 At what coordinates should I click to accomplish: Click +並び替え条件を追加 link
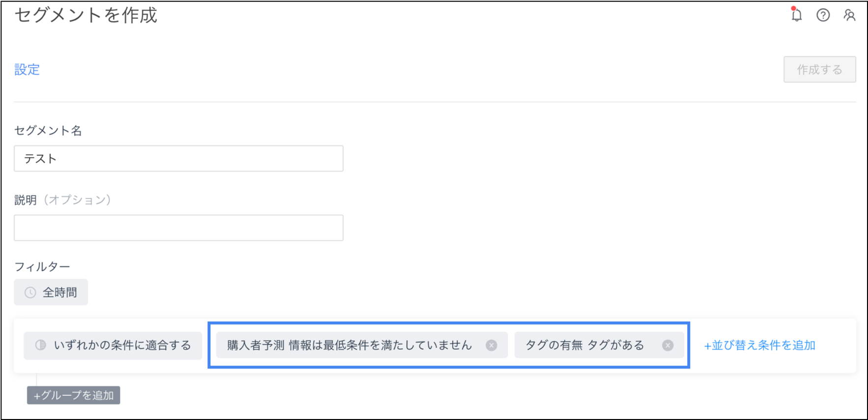759,346
